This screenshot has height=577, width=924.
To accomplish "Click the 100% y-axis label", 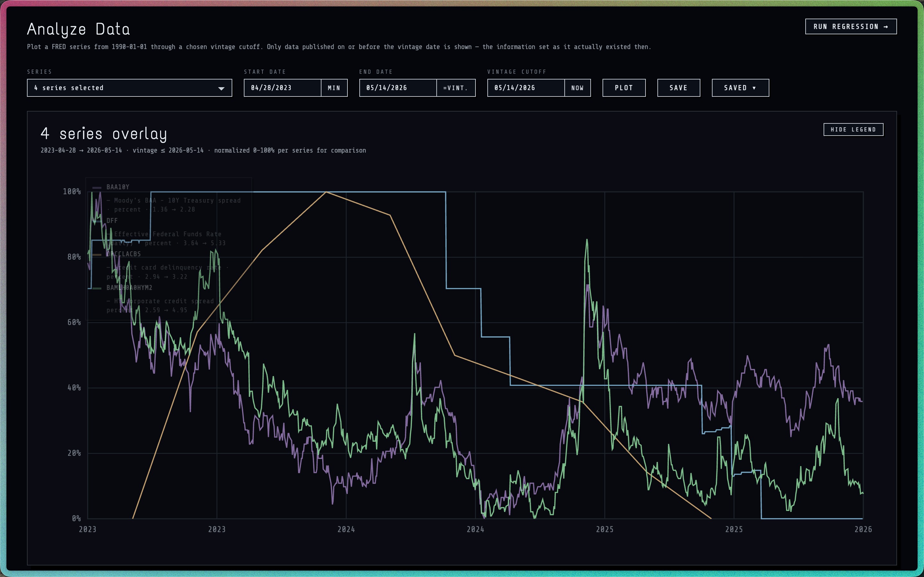I will click(72, 192).
